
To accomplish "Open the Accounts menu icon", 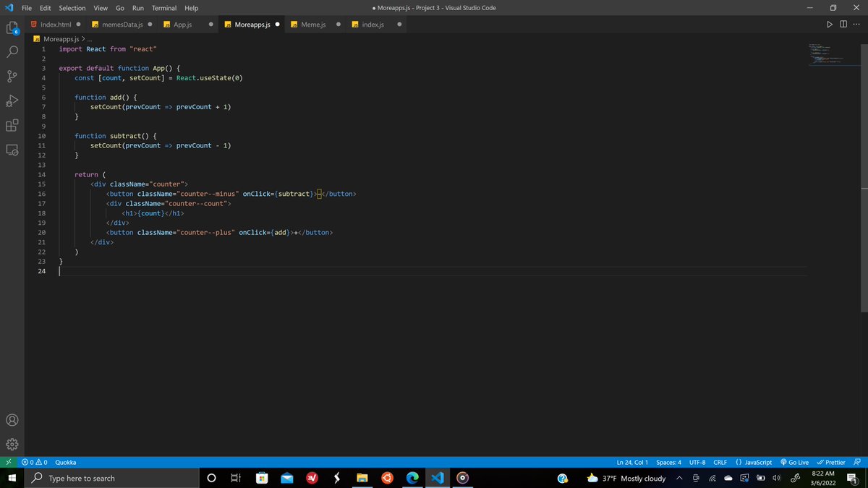I will click(x=12, y=420).
